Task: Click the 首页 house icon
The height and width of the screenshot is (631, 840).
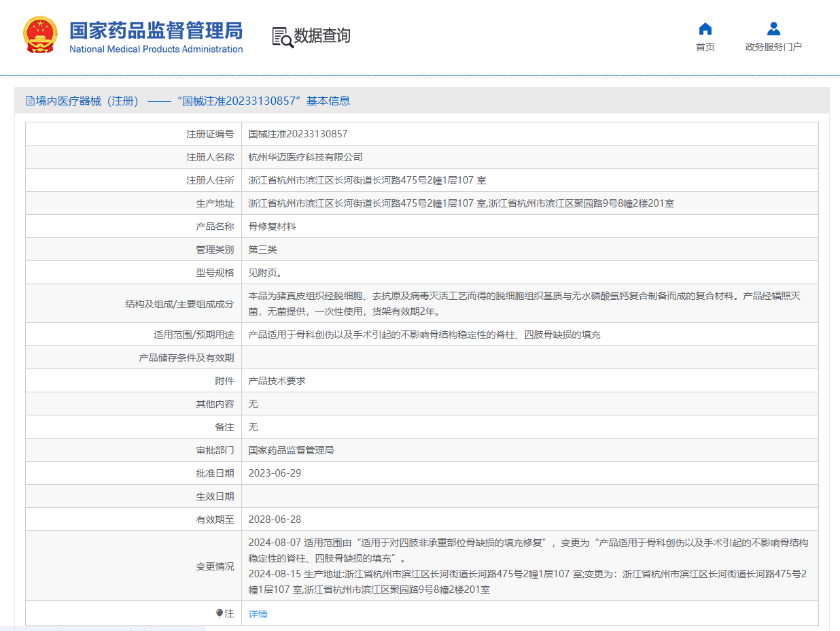Action: (705, 29)
